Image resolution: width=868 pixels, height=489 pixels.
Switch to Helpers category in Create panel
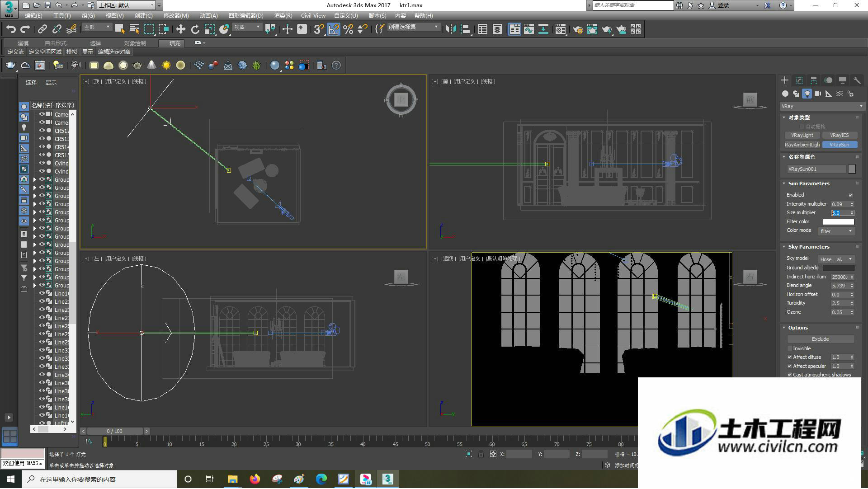(x=829, y=94)
